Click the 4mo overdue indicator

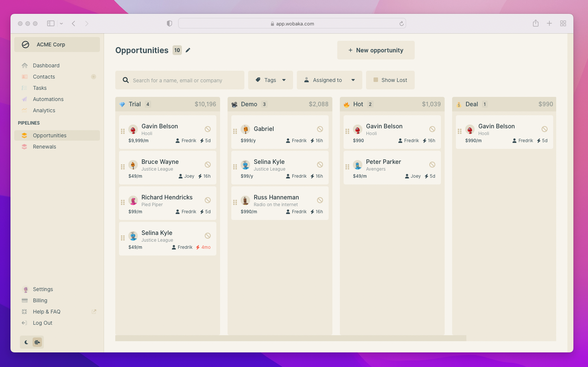point(203,247)
